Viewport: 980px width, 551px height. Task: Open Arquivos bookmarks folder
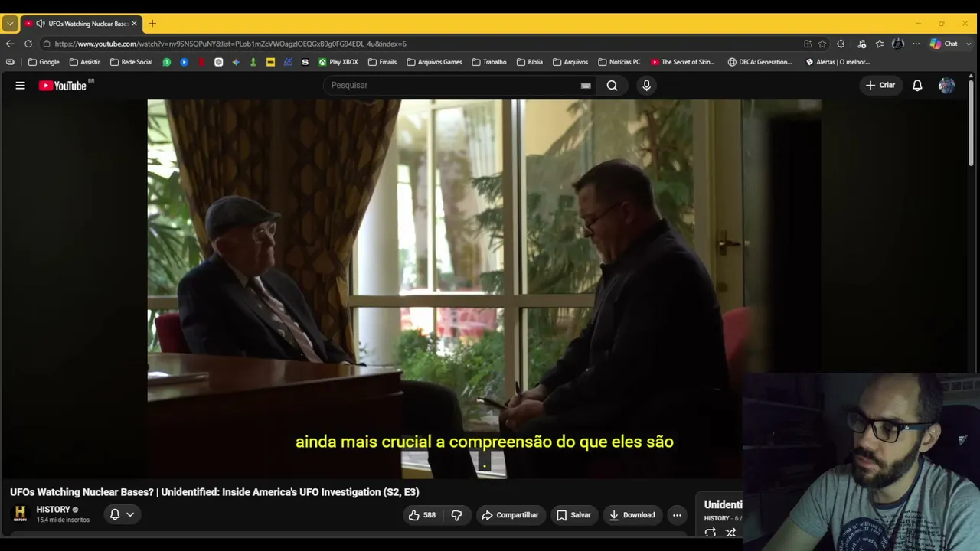570,62
